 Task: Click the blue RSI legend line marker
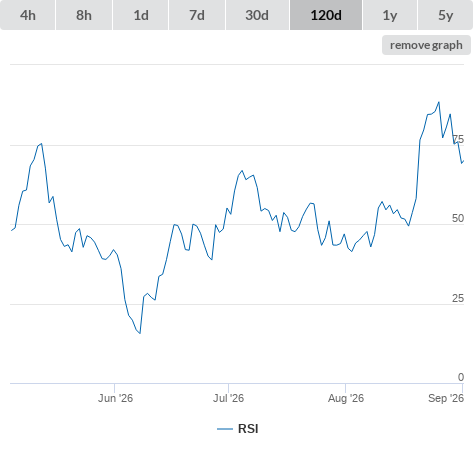click(225, 429)
